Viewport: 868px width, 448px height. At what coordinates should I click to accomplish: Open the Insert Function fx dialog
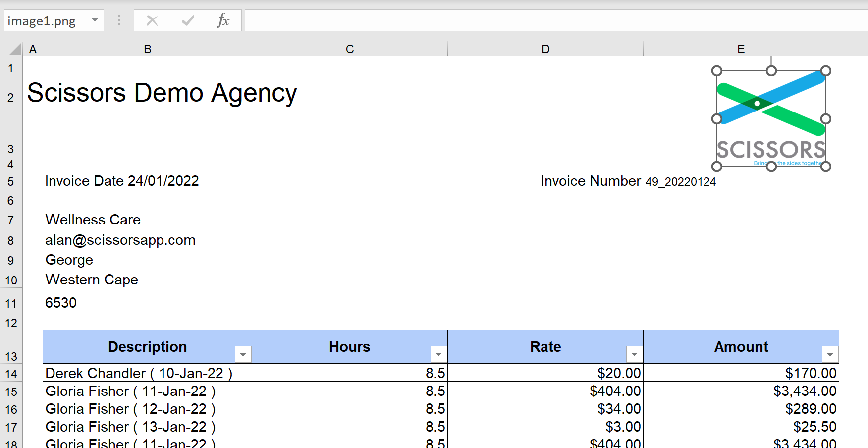223,21
